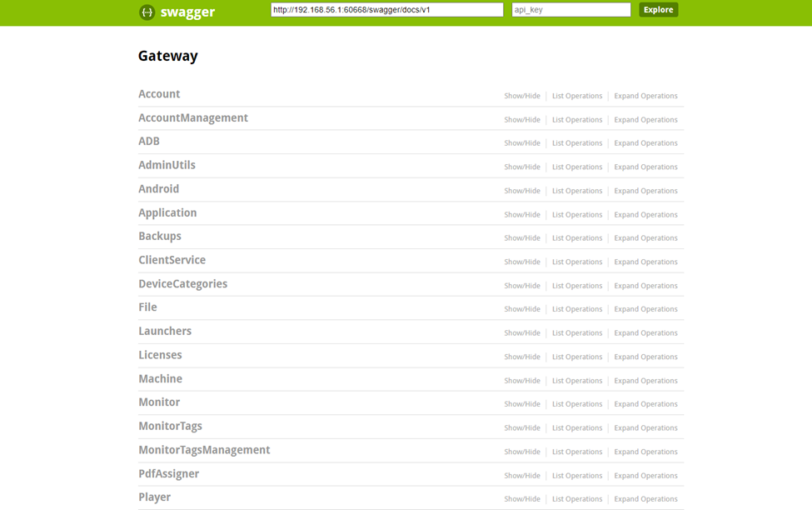List Operations for ClientService
Screen dimensions: 812x510
pos(577,262)
